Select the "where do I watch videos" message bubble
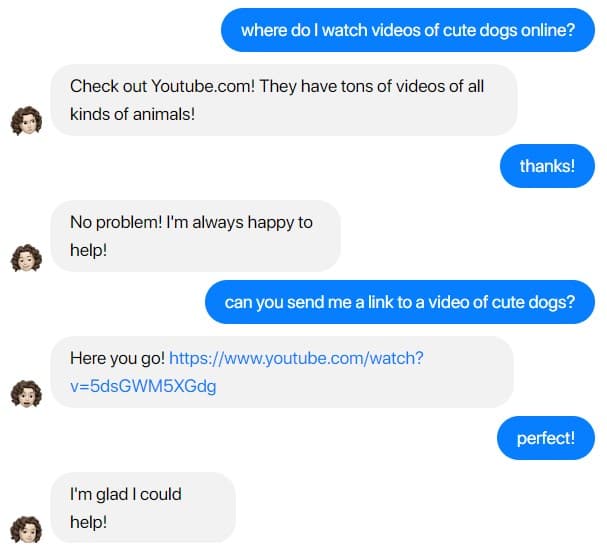This screenshot has width=607, height=550. (x=408, y=30)
